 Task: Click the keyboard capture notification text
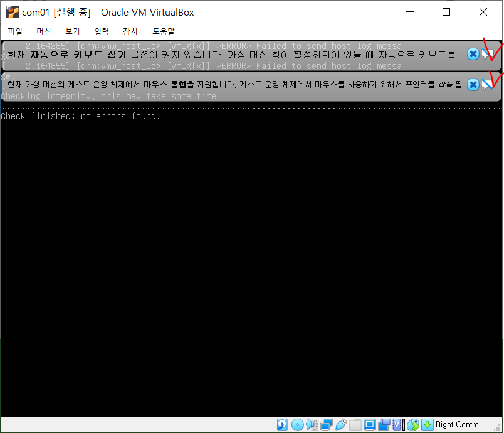pyautogui.click(x=231, y=54)
